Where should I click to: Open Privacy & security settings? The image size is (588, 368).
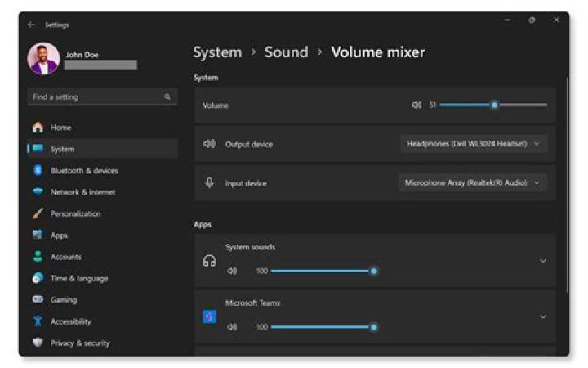[79, 343]
